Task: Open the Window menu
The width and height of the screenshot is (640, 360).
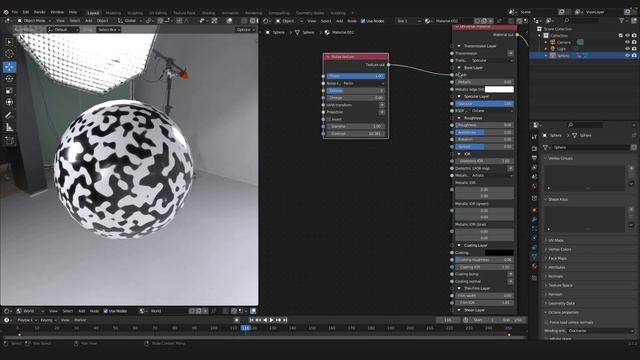Action: pyautogui.click(x=57, y=12)
